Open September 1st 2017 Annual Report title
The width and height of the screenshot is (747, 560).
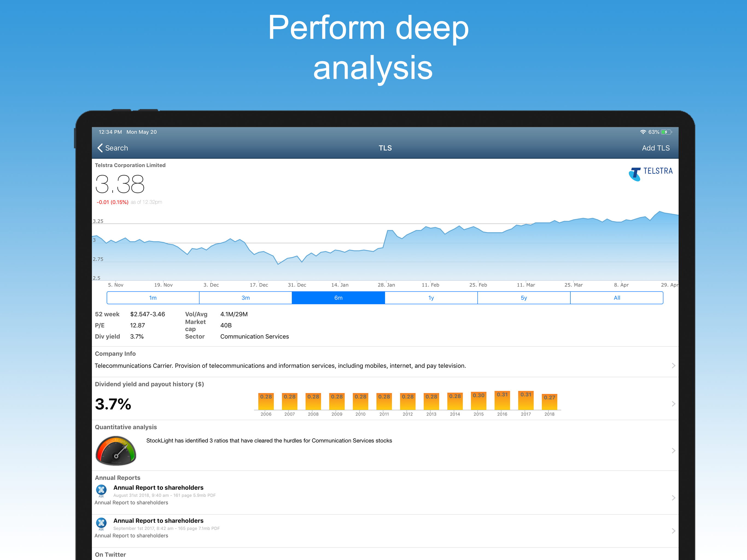[x=158, y=520]
